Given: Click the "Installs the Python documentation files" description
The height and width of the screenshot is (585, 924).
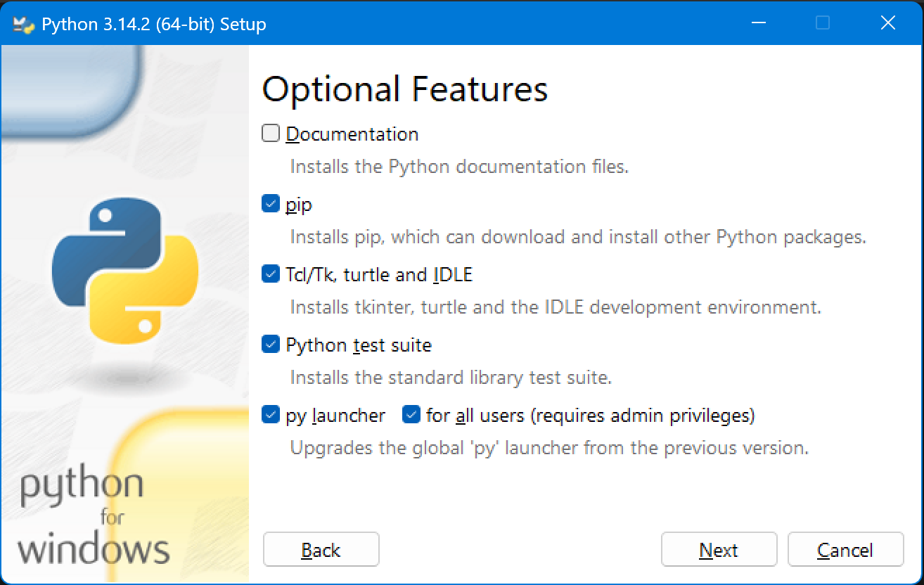Looking at the screenshot, I should (458, 167).
